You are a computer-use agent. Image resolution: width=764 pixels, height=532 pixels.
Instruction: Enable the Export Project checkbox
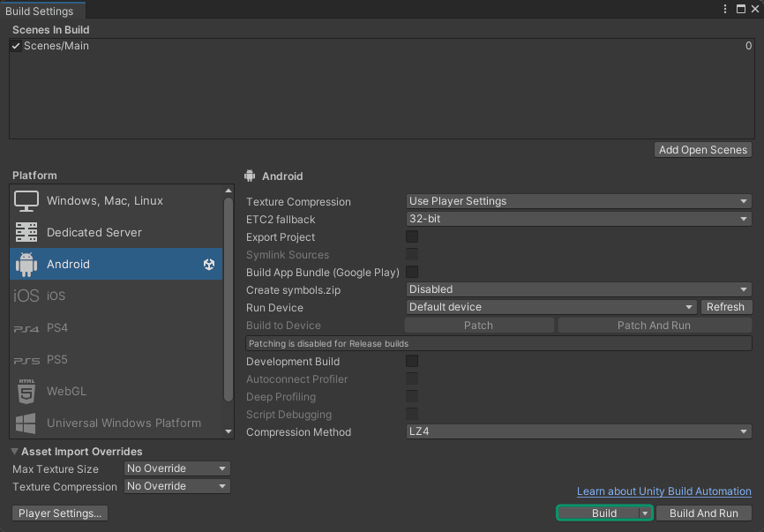point(412,237)
